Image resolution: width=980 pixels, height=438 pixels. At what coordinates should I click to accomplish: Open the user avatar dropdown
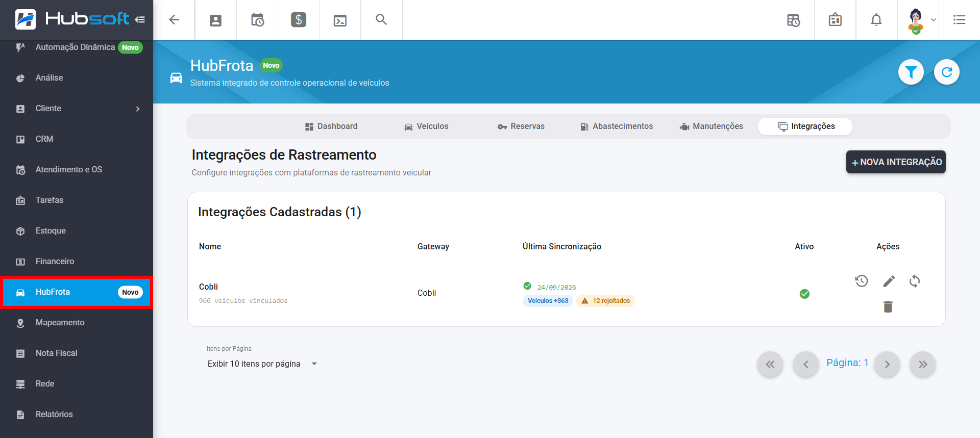[921, 20]
